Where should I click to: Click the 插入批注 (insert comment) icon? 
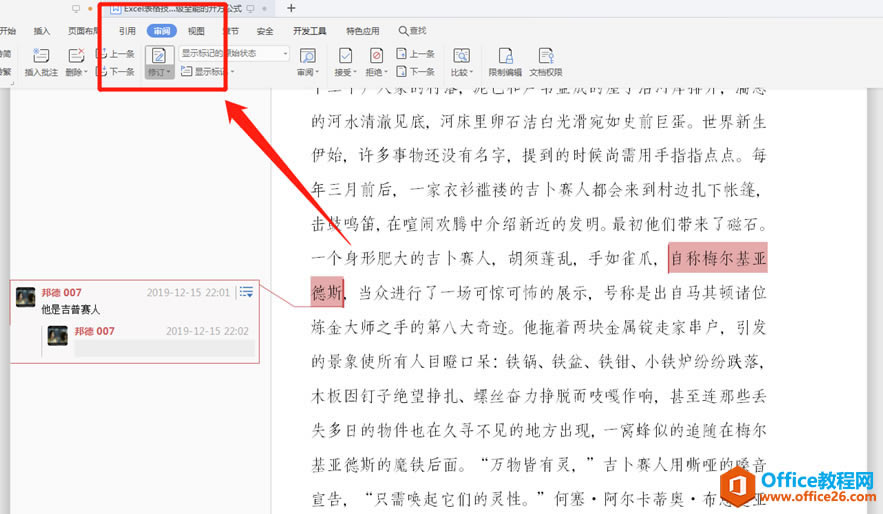(x=41, y=56)
